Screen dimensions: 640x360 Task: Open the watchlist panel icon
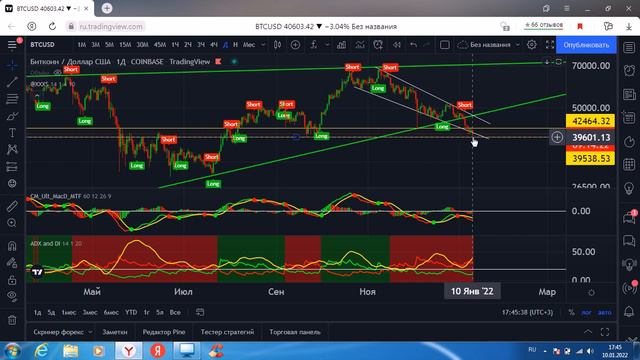point(629,47)
